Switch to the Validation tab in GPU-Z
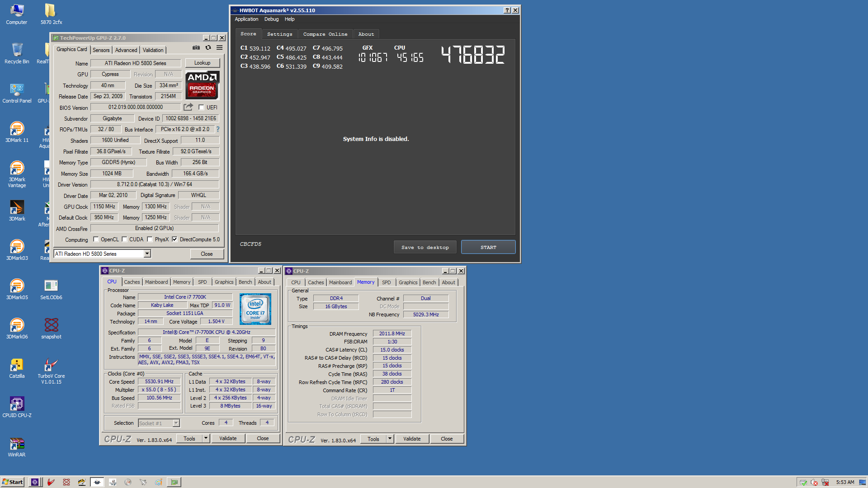 coord(153,50)
